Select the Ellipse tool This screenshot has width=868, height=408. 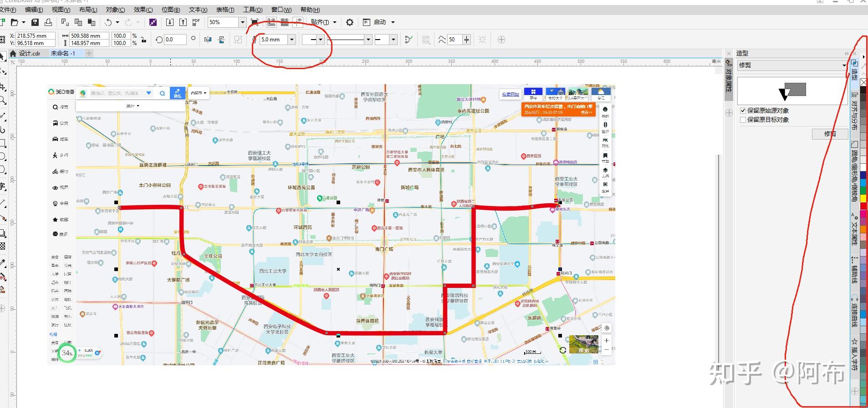pos(2,157)
